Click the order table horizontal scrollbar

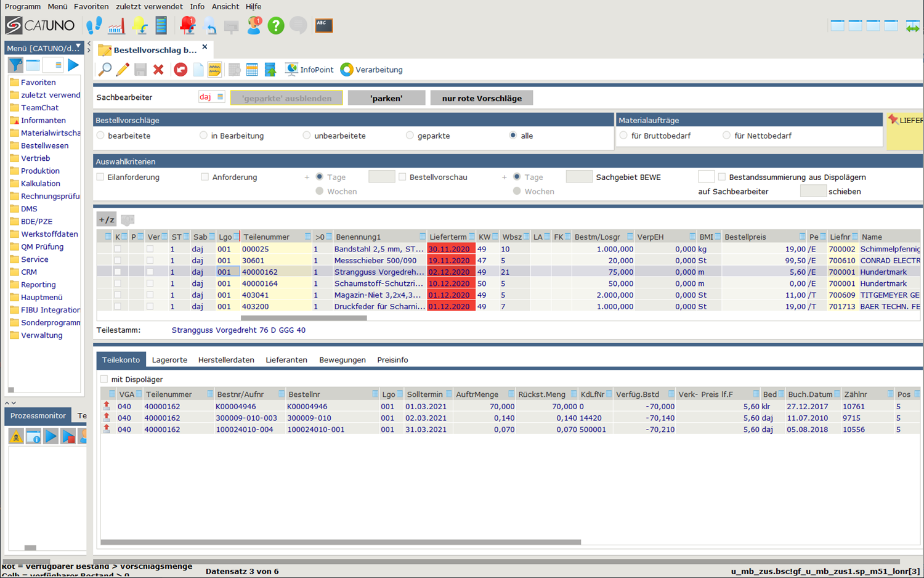point(304,318)
